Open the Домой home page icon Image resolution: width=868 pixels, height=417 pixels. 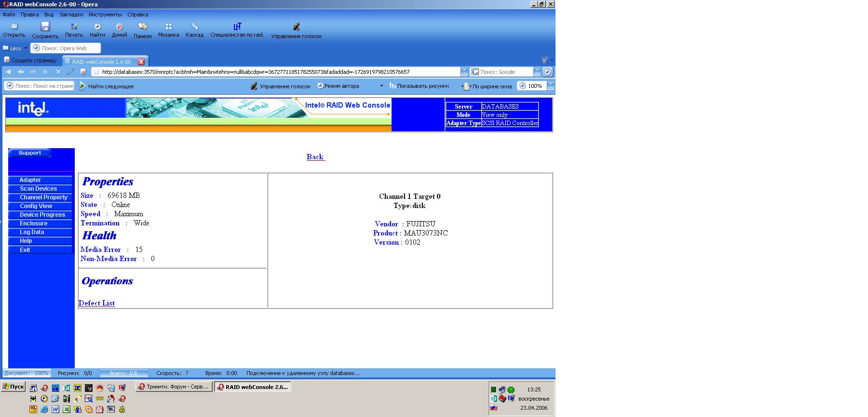tap(119, 27)
